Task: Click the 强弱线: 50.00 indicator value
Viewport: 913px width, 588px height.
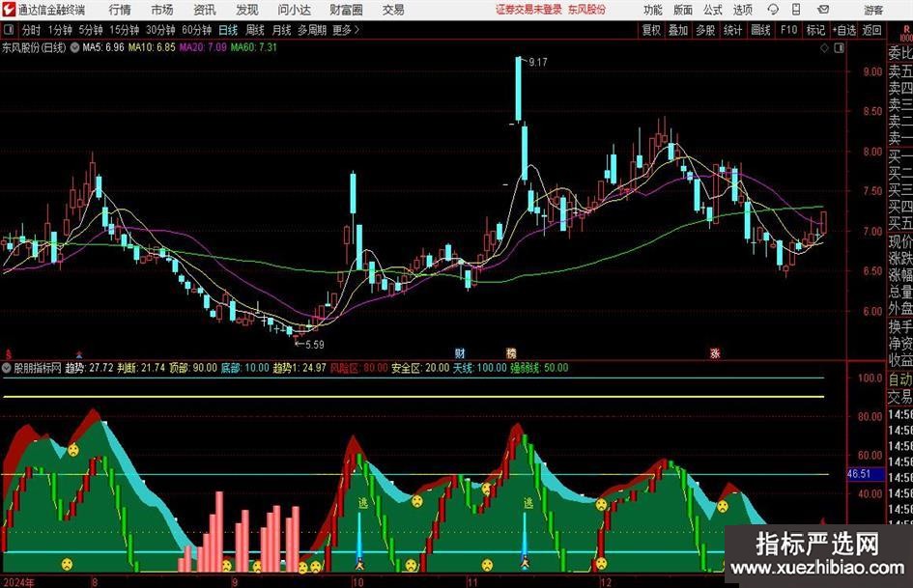Action: [539, 368]
